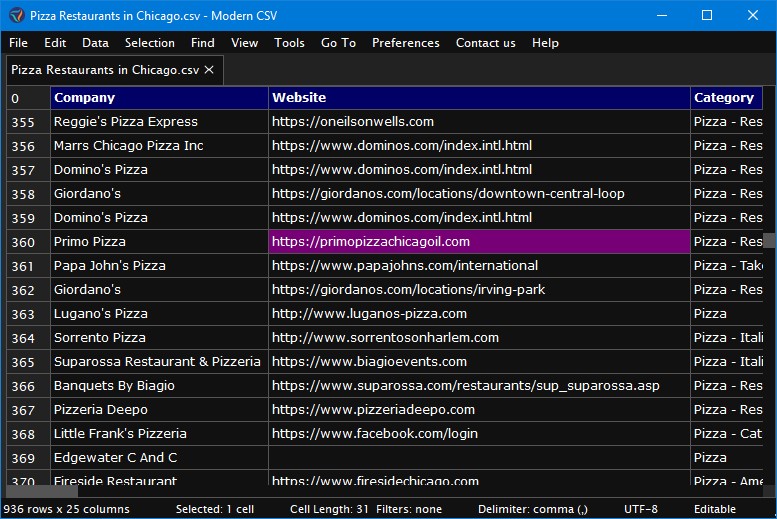This screenshot has width=777, height=519.
Task: Click the facebook.com/login website cell
Action: coord(479,434)
